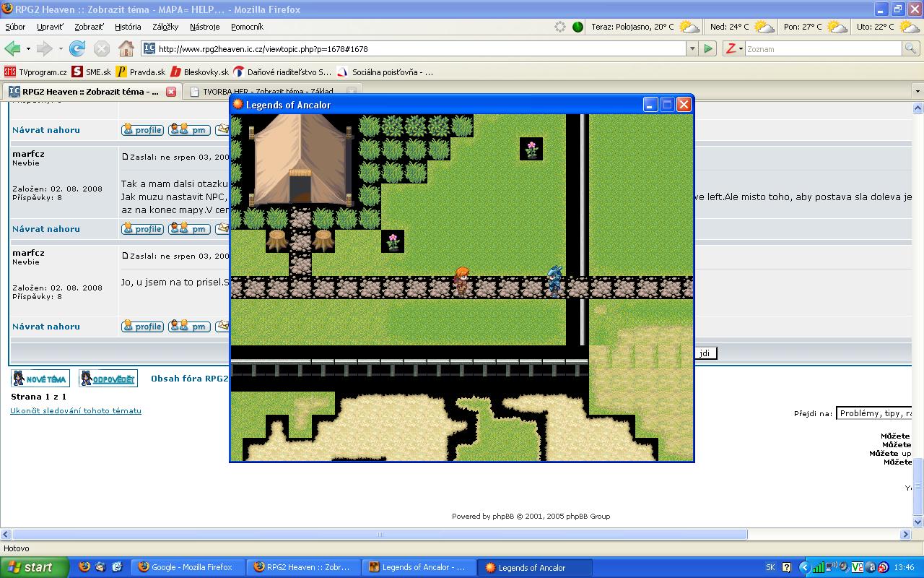Click the jdi button
924x578 pixels.
pos(705,353)
